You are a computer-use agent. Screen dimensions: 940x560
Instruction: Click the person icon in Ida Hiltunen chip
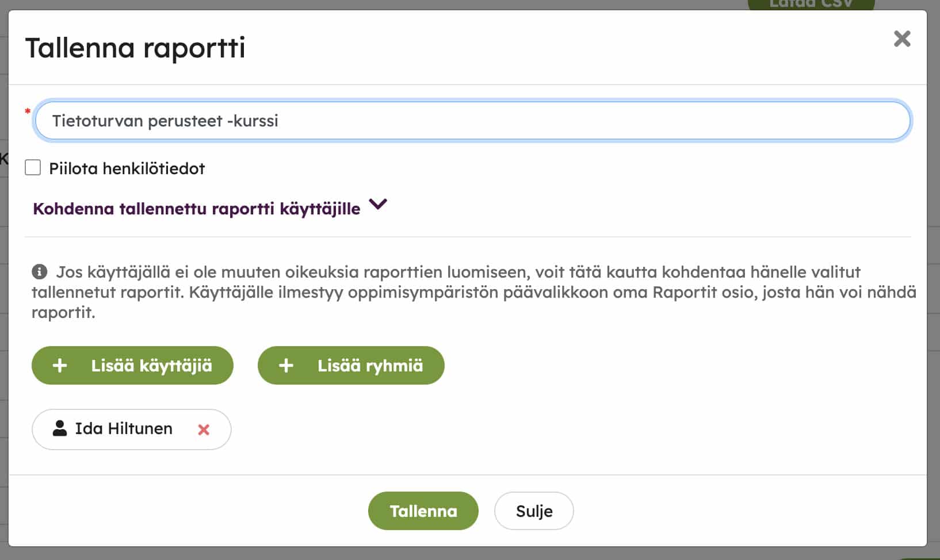coord(60,428)
